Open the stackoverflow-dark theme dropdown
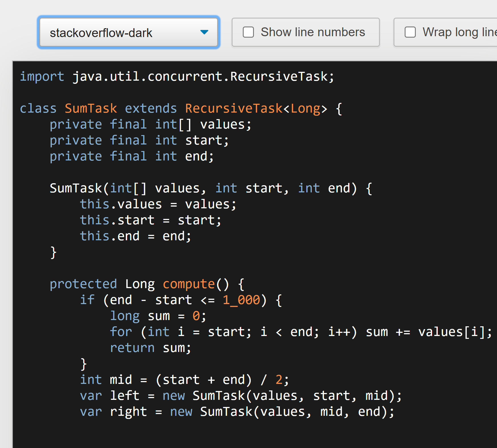 pos(129,32)
